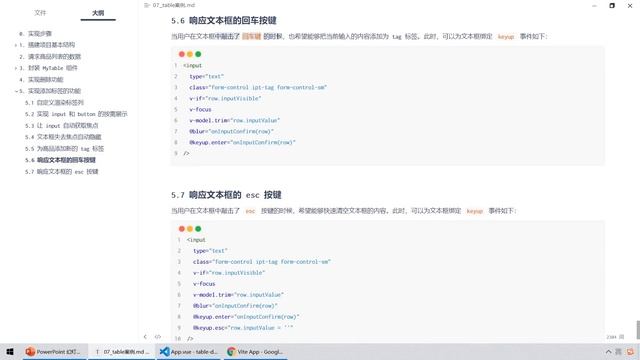The width and height of the screenshot is (640, 360).
Task: Switch to VS Code App.vue taskbar window
Action: (x=188, y=351)
